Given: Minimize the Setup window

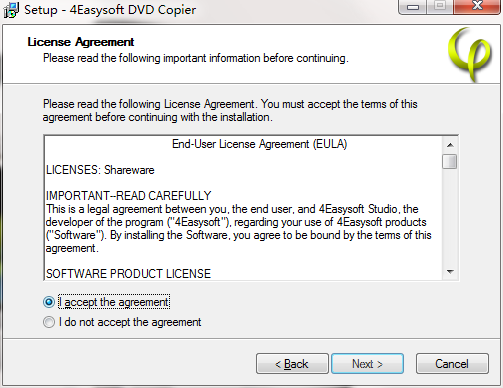Looking at the screenshot, I should click(x=413, y=7).
